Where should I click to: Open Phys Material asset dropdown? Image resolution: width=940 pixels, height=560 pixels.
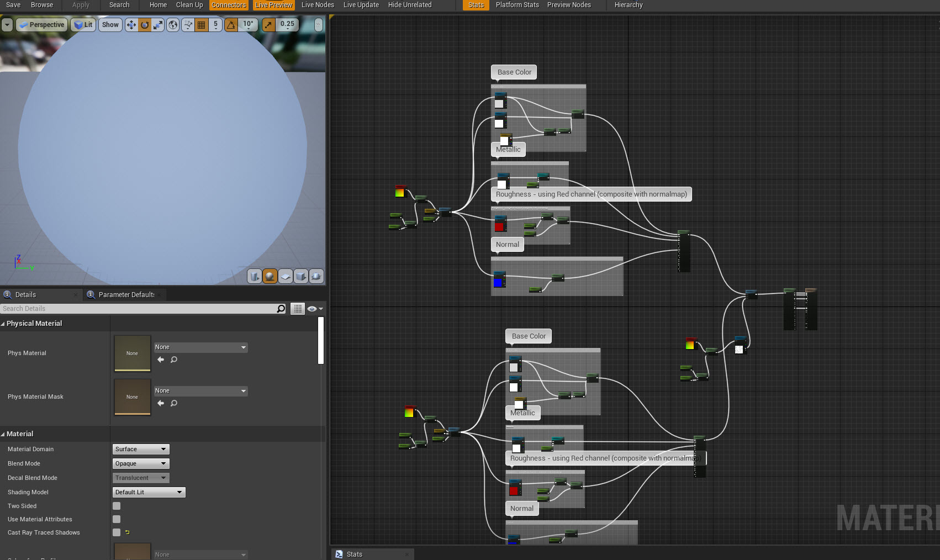point(200,347)
